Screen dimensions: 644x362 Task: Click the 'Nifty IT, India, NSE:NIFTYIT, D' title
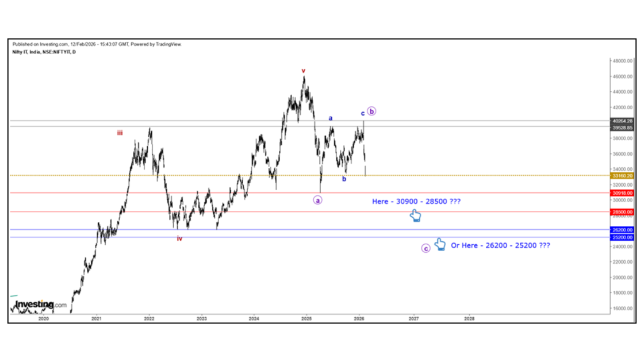[44, 52]
